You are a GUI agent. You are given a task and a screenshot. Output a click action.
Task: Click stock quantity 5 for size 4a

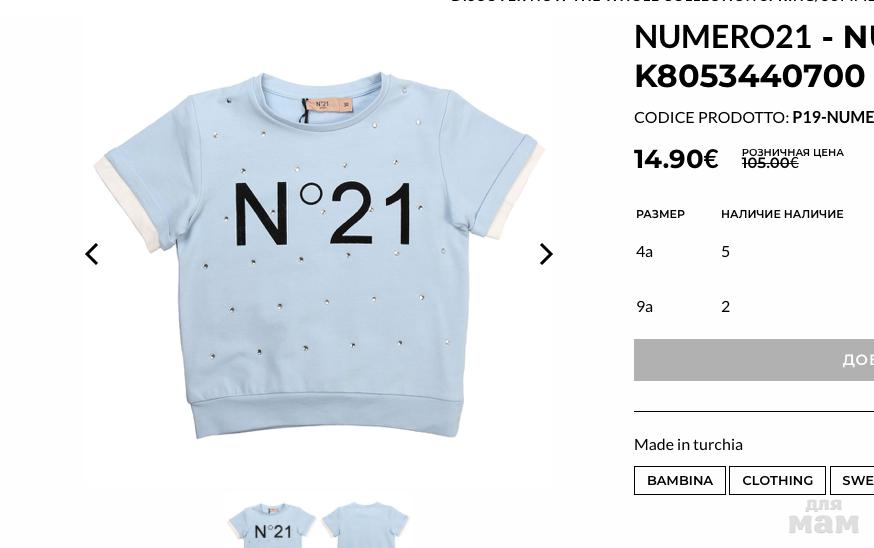(x=725, y=251)
